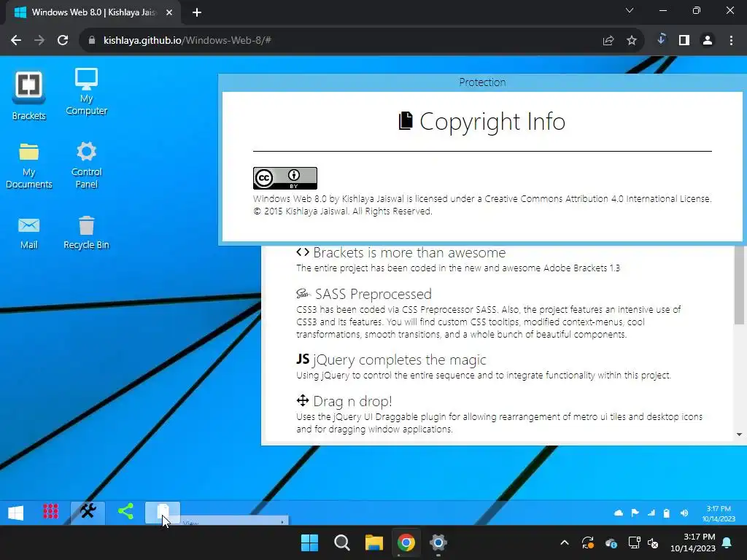Viewport: 747px width, 560px height.
Task: Click the Copyright Info heading
Action: (x=482, y=122)
